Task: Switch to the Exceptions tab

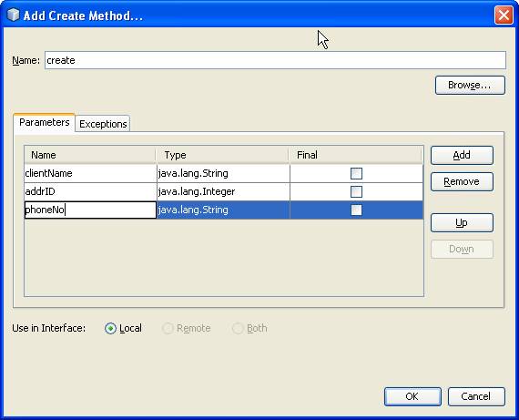Action: (x=103, y=124)
